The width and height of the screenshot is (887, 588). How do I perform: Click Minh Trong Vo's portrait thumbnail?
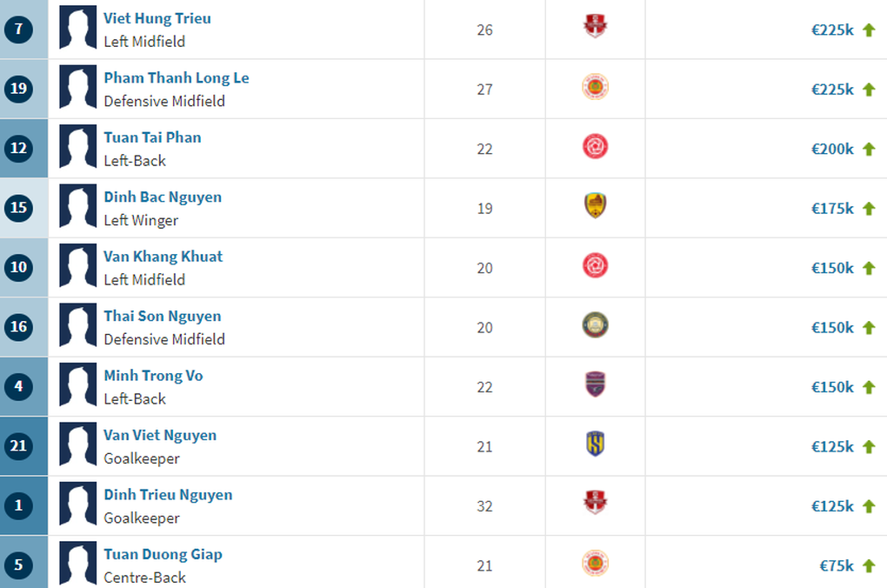click(x=77, y=386)
